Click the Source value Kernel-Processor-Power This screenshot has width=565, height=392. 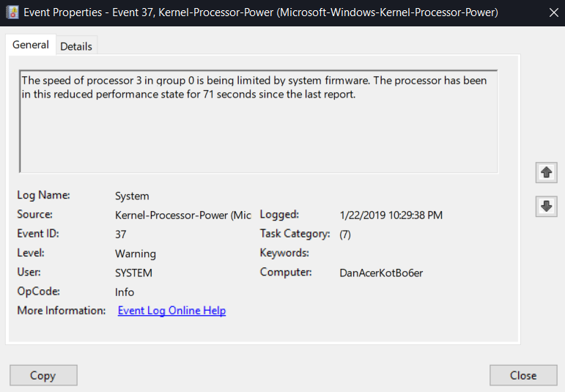(x=183, y=215)
